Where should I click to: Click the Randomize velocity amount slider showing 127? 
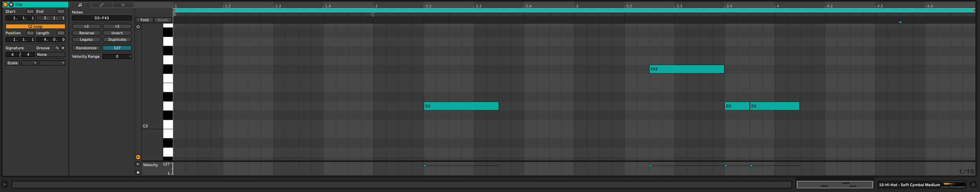(117, 48)
